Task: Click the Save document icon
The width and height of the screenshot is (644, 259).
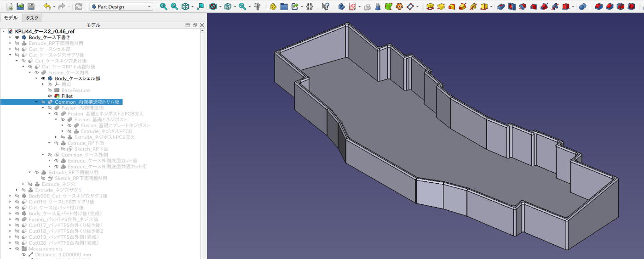Action: [31, 6]
